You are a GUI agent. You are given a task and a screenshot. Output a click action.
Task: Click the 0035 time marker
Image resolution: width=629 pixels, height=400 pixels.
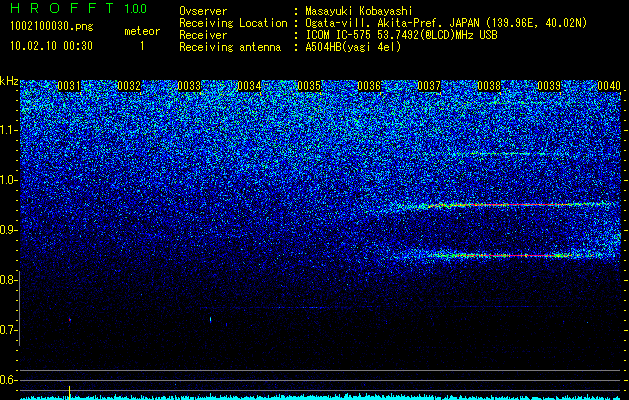[309, 86]
